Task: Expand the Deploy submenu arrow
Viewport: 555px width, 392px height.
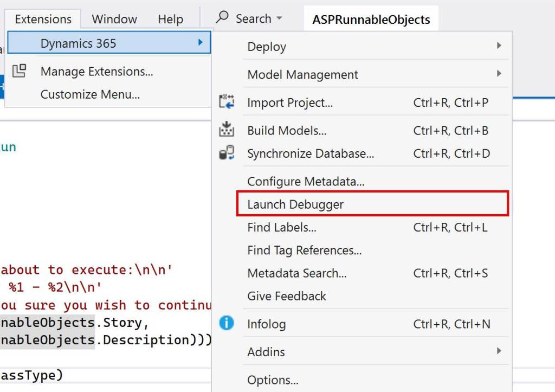Action: pos(499,46)
